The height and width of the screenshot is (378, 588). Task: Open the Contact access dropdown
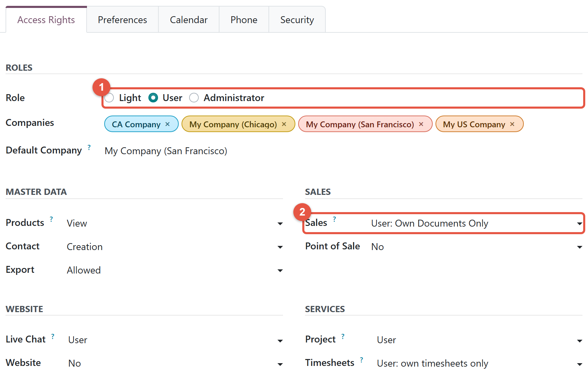(175, 247)
